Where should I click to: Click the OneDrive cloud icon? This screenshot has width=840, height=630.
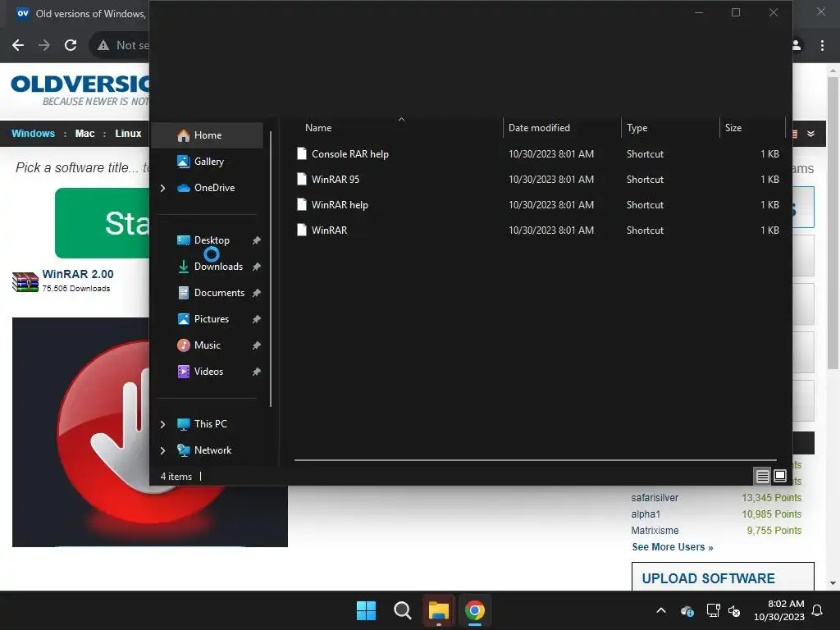point(183,188)
